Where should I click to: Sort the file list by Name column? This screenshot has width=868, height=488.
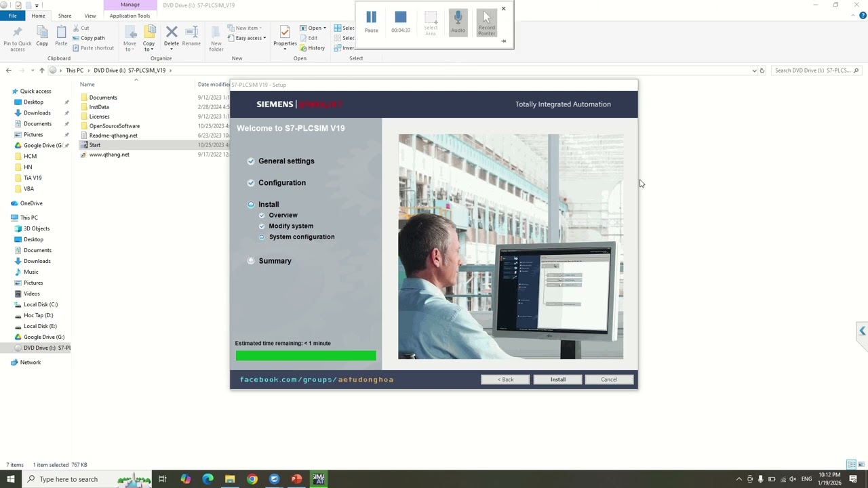87,85
